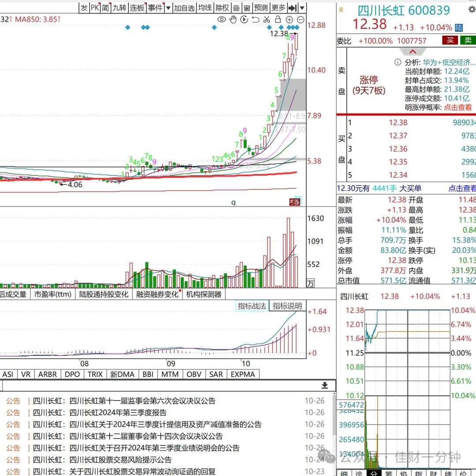Zoom in with the plus circle icon
Image resolution: width=476 pixels, height=476 pixels.
pos(290,20)
